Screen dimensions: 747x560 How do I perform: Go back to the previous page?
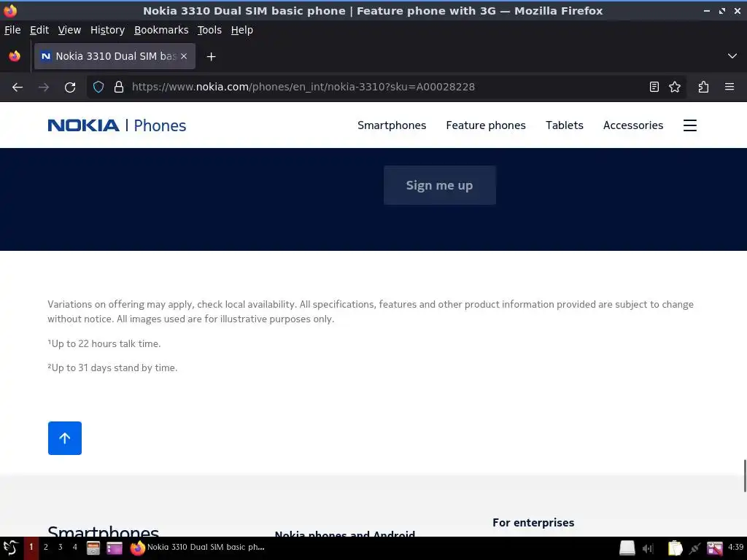(x=18, y=87)
